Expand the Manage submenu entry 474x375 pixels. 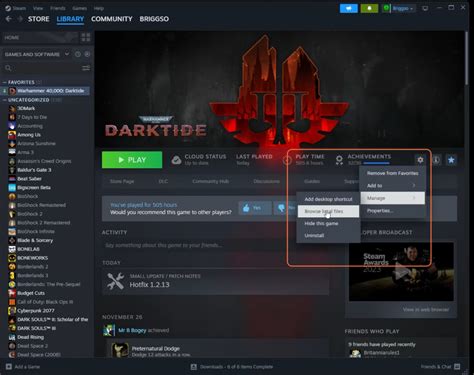click(392, 198)
